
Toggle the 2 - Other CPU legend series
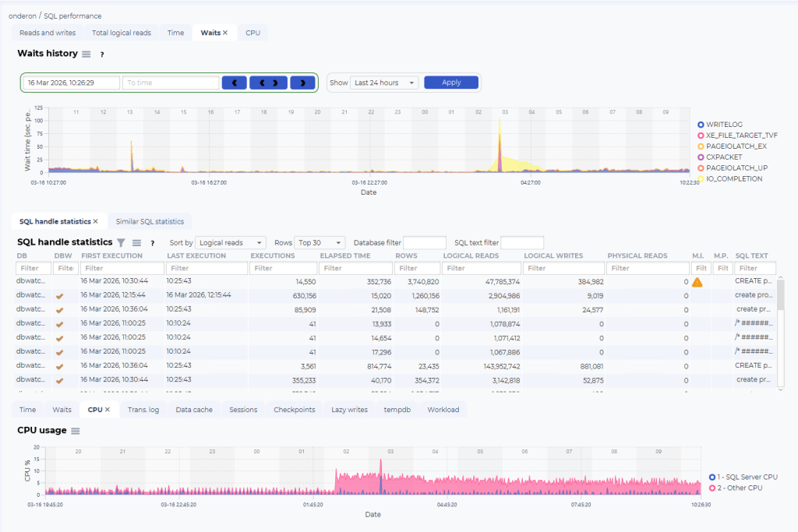pos(736,488)
